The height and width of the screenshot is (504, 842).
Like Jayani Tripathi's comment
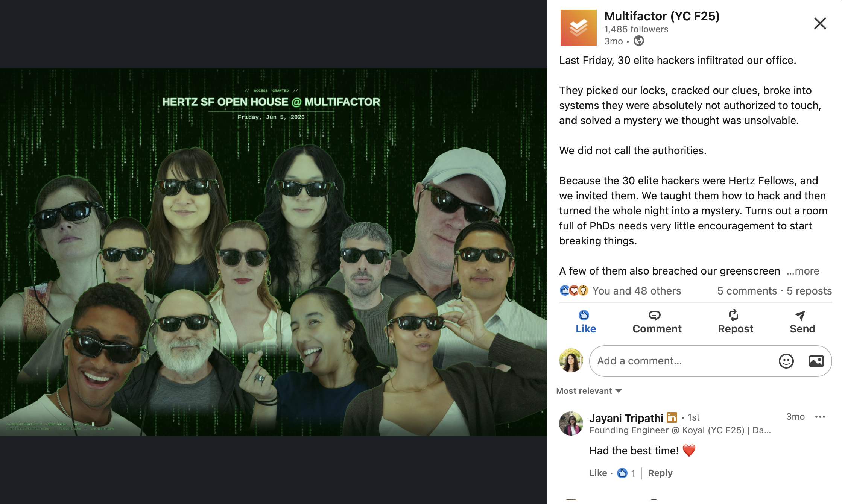(598, 473)
